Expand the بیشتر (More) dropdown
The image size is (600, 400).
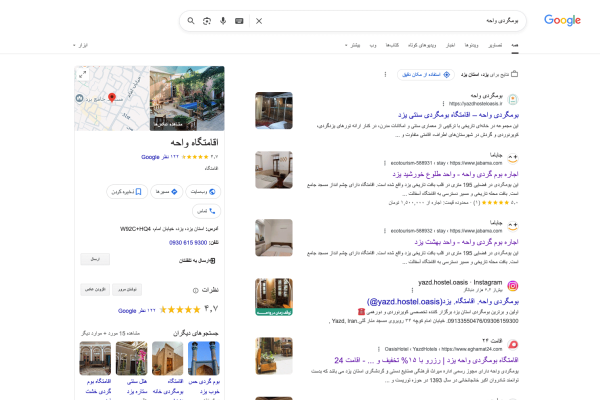pos(352,45)
